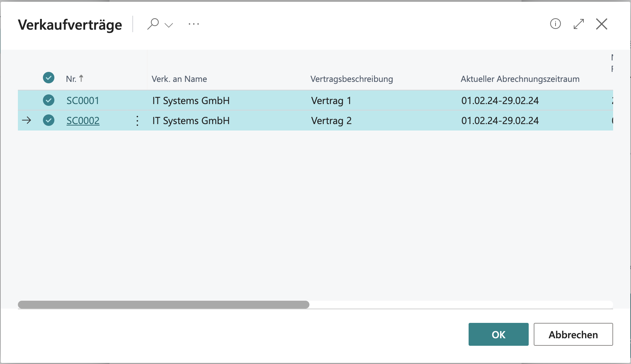Select the Vertrag 2 cell
This screenshot has width=631, height=364.
click(331, 120)
